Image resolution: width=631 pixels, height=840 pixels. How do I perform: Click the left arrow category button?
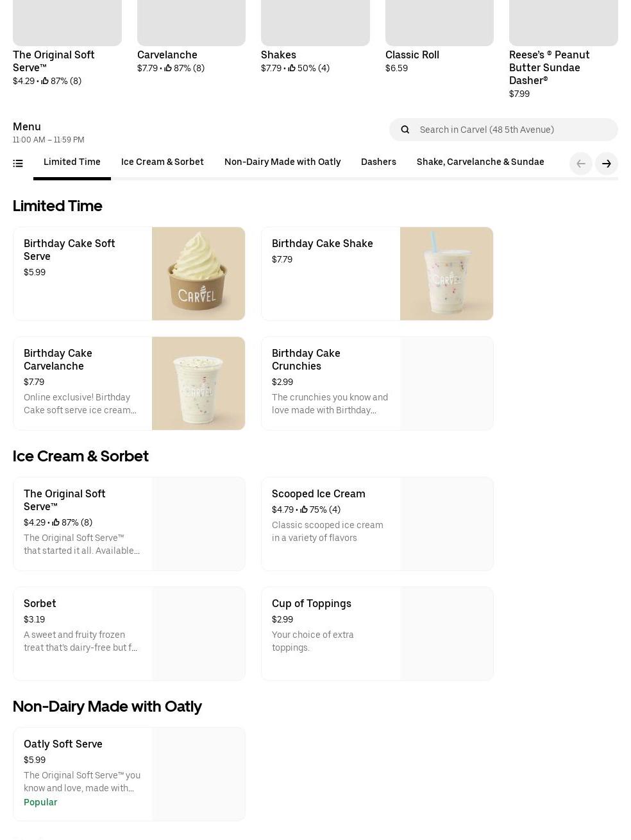[x=581, y=164]
